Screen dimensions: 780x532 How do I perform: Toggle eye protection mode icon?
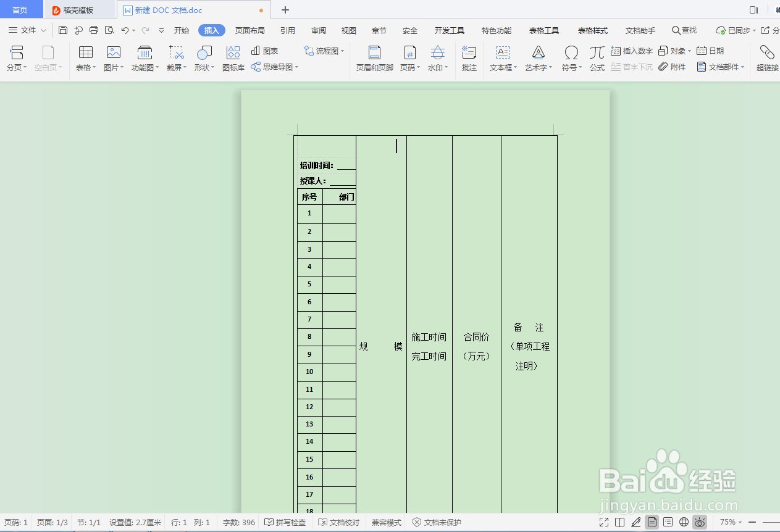point(700,522)
